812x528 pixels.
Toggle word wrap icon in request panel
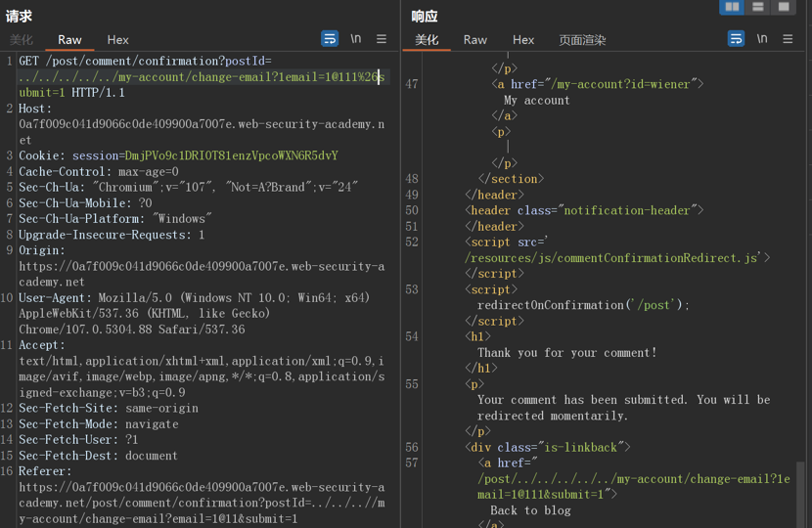coord(330,39)
